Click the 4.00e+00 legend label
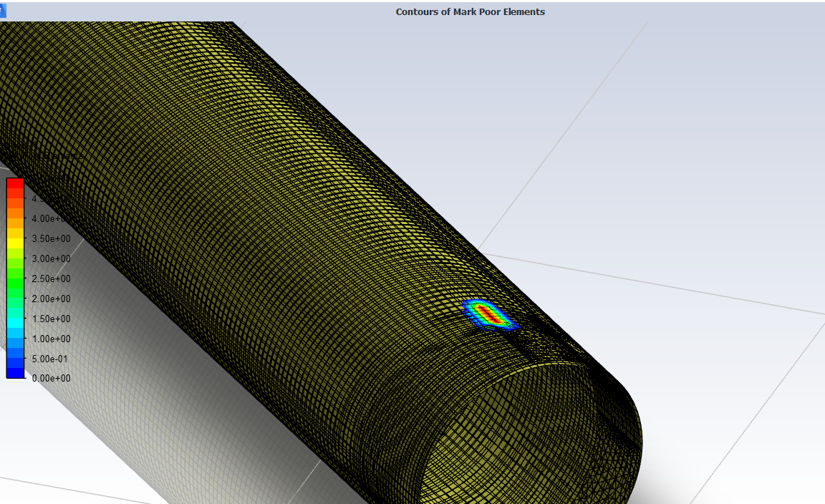 coord(51,218)
